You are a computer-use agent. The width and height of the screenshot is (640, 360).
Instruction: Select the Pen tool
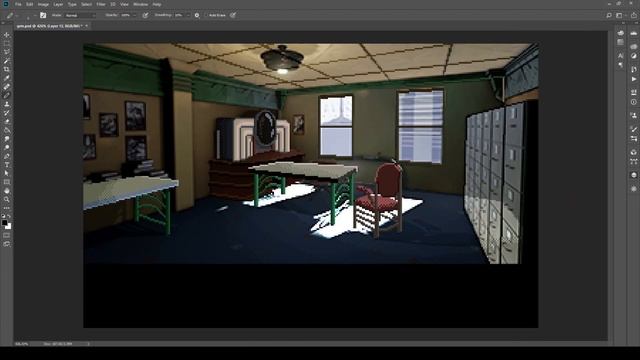pyautogui.click(x=7, y=156)
